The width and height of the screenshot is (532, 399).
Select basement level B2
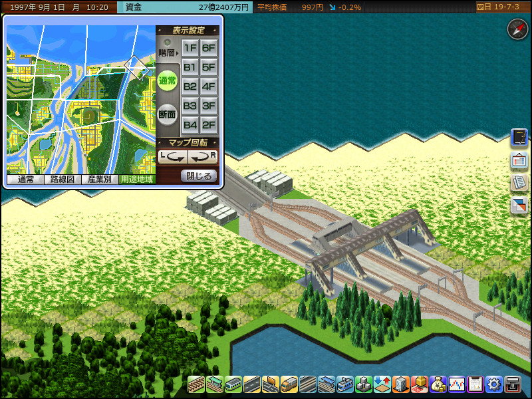[190, 86]
